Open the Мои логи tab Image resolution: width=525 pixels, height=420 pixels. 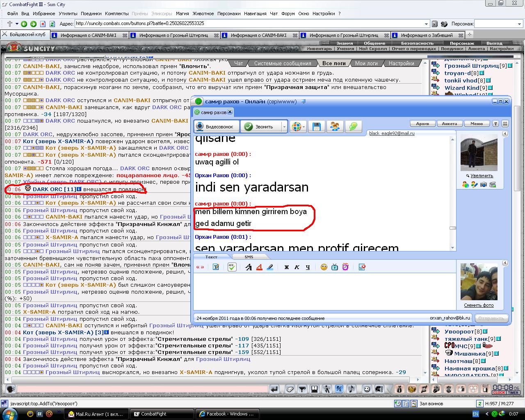tap(366, 63)
